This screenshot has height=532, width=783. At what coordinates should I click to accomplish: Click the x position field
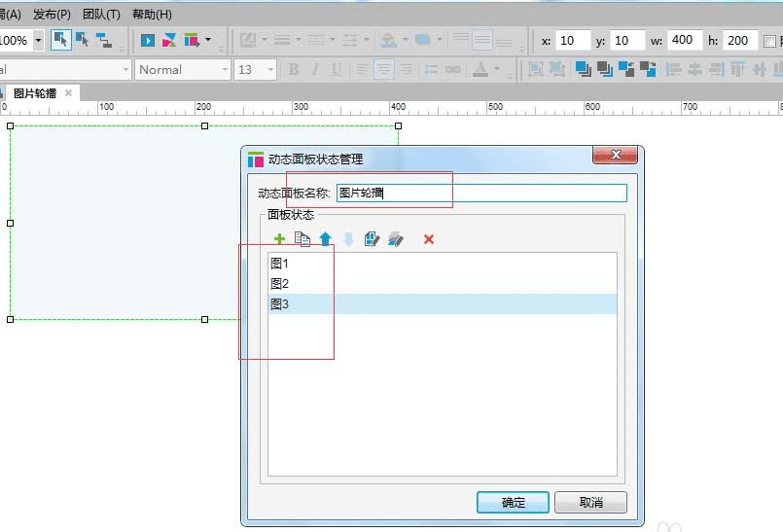click(x=573, y=41)
